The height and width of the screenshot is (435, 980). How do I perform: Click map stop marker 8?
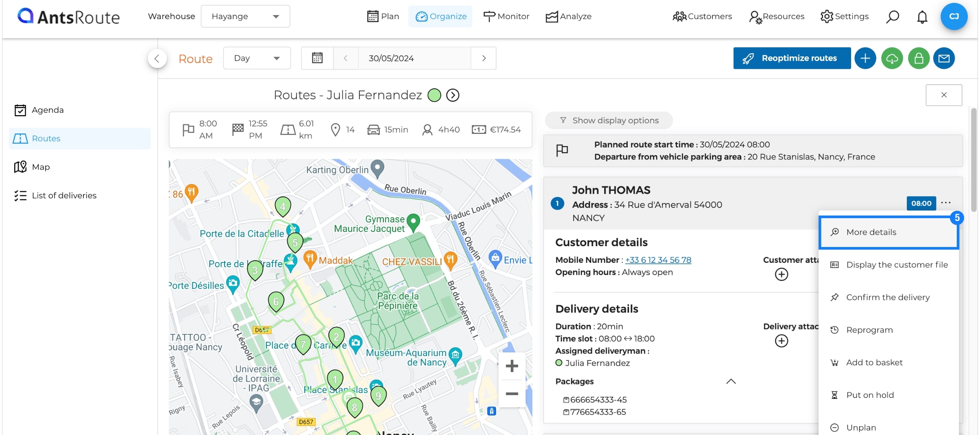(x=355, y=407)
